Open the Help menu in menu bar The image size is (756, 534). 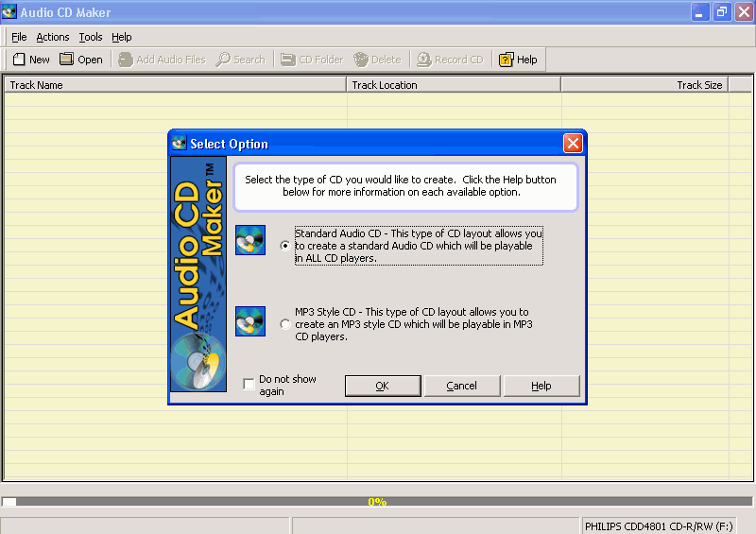tap(122, 37)
